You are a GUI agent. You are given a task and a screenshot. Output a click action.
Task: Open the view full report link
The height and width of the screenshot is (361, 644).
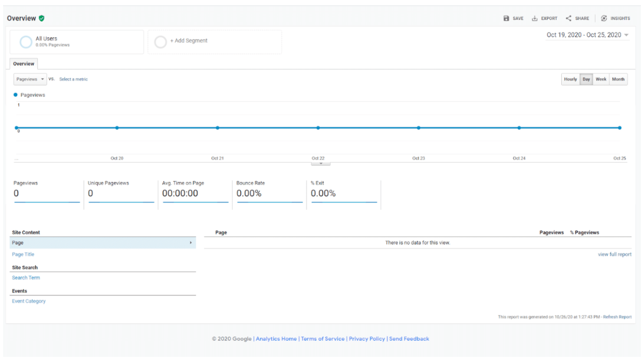pos(614,255)
